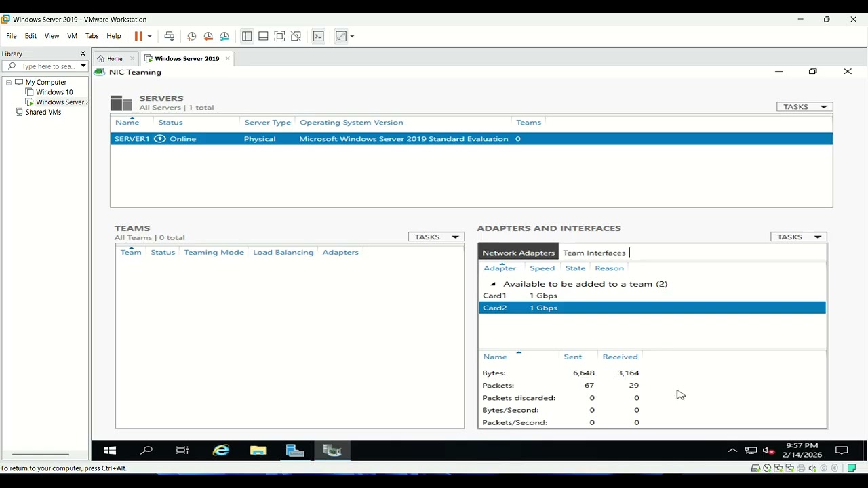Open the Tabs menu
Viewport: 868px width, 488px height.
[x=92, y=36]
